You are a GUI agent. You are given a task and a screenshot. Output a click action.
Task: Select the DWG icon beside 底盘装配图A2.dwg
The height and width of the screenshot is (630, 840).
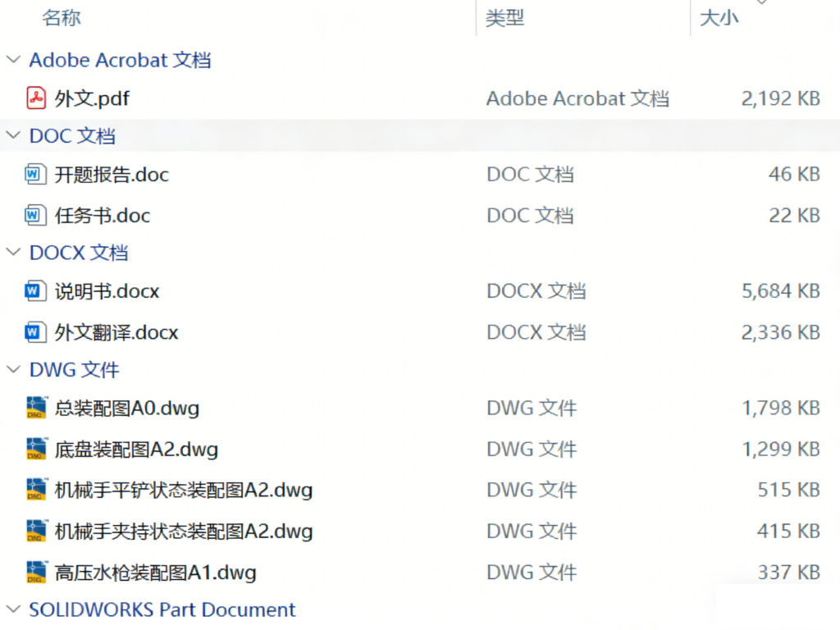[x=35, y=449]
